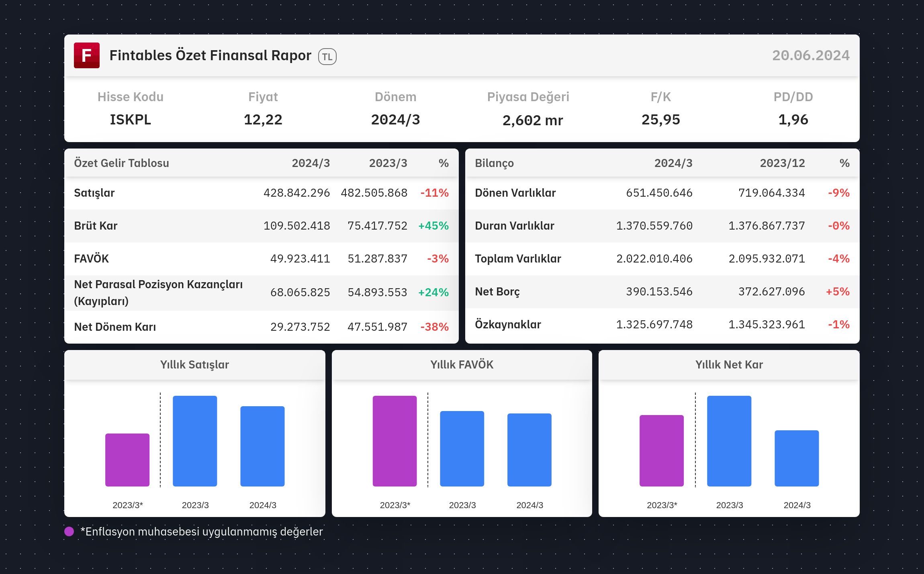Click the Yıllık FAVÖK chart title
This screenshot has height=574, width=924.
[462, 364]
